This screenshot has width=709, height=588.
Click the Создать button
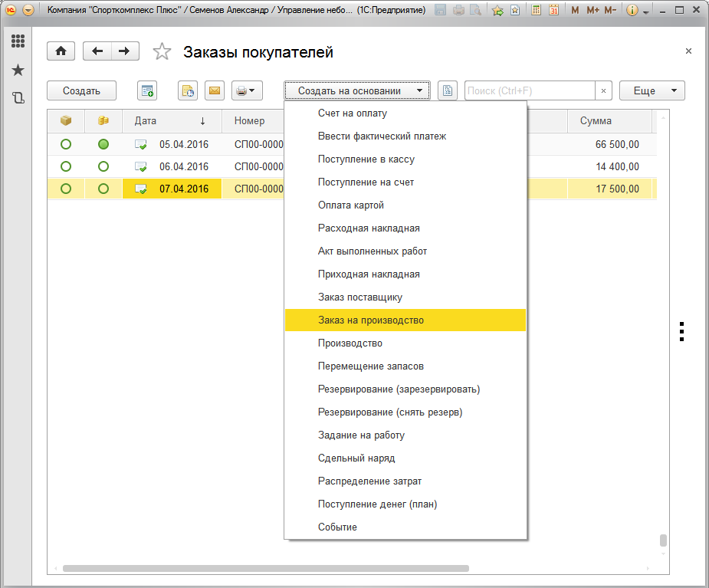(x=81, y=91)
